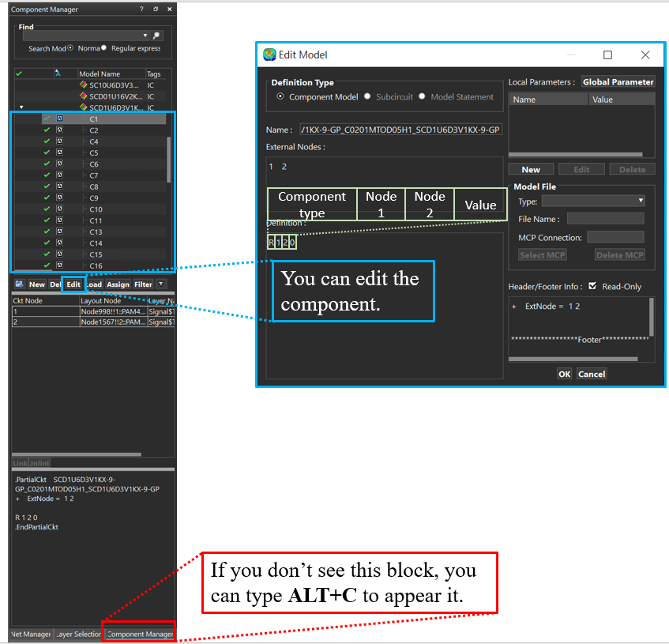
Task: Click the SCD01U16V2K model icon
Action: 83,96
